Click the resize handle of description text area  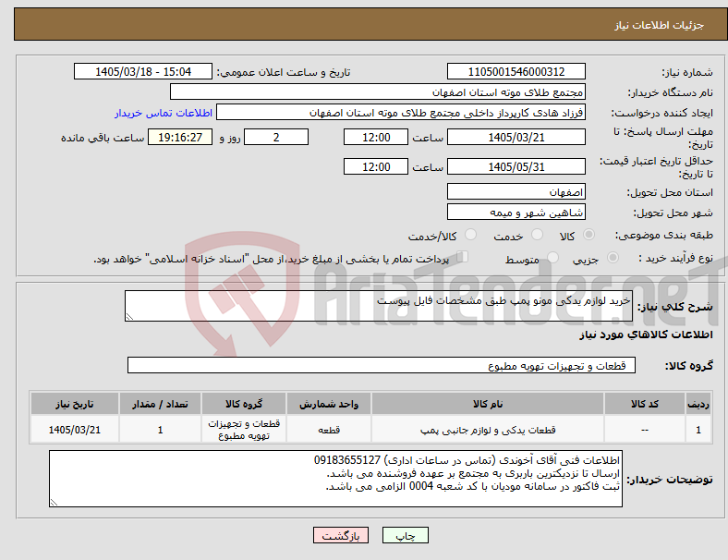[x=129, y=317]
